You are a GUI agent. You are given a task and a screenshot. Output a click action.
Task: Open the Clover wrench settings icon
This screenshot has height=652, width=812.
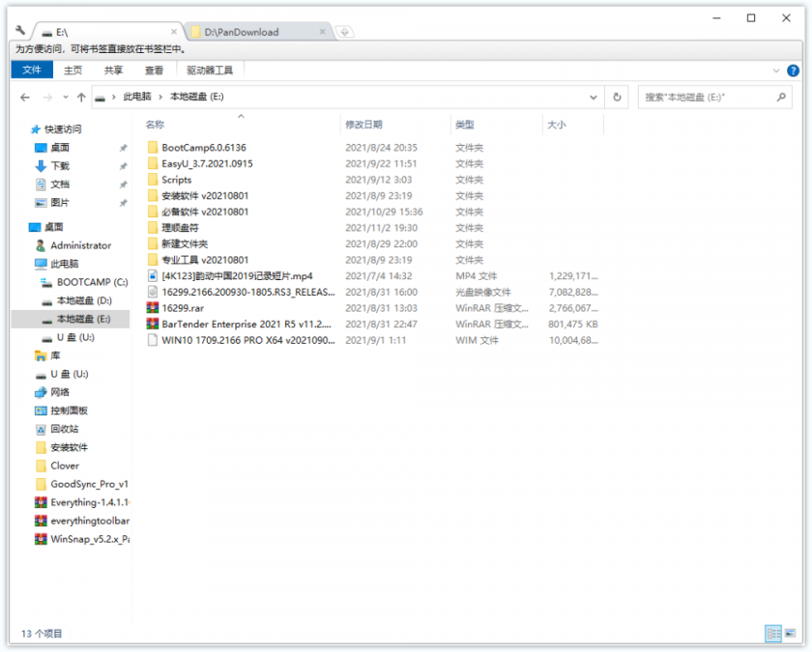[21, 31]
